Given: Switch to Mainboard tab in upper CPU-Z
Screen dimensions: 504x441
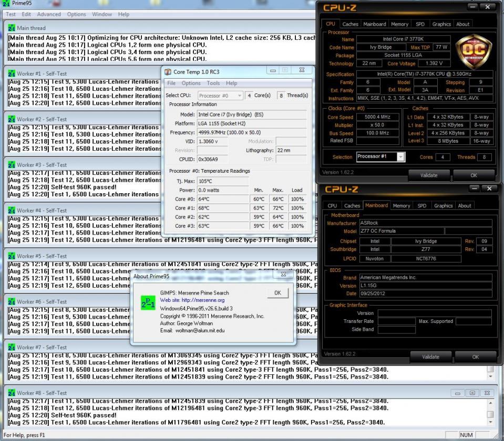Looking at the screenshot, I should coord(375,24).
